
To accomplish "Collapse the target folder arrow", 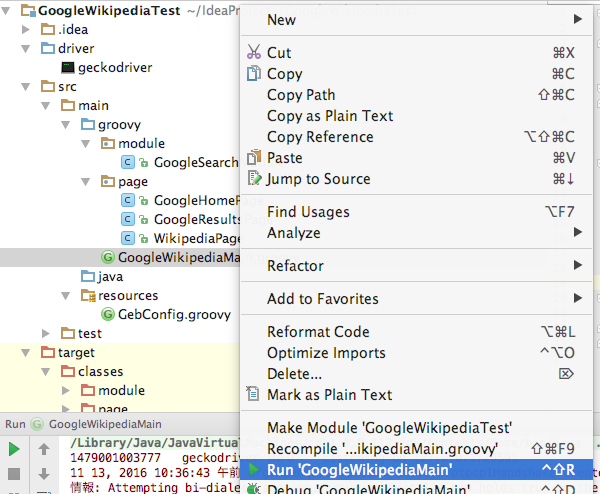I will coord(26,352).
